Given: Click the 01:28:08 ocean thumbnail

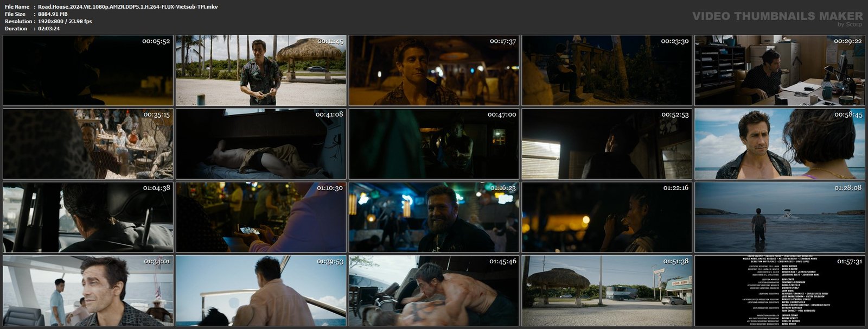Looking at the screenshot, I should coord(780,217).
